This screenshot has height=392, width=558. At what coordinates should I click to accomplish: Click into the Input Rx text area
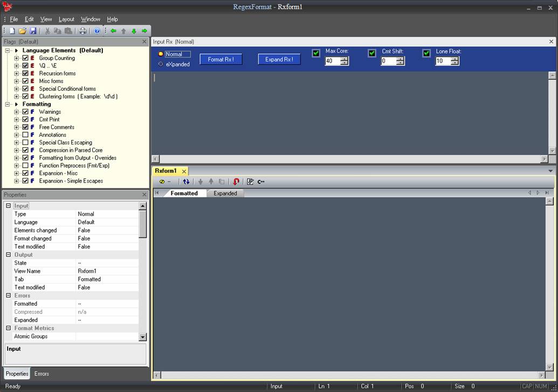(350, 113)
